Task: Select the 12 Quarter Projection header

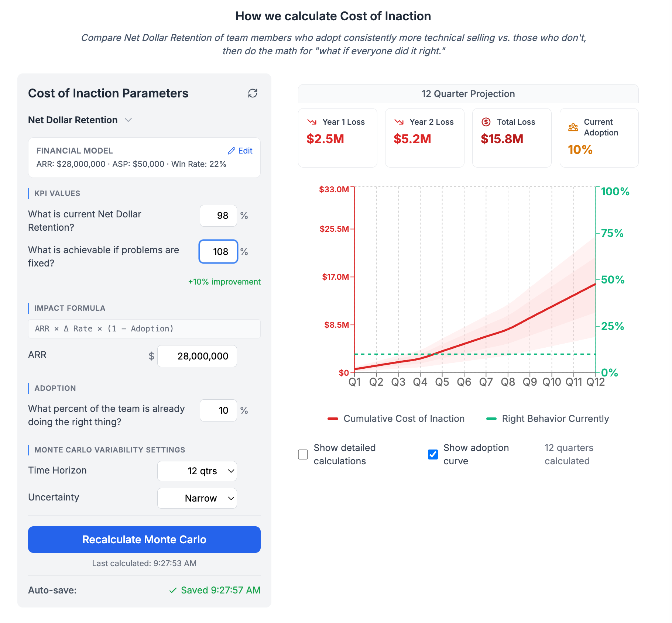Action: click(469, 94)
